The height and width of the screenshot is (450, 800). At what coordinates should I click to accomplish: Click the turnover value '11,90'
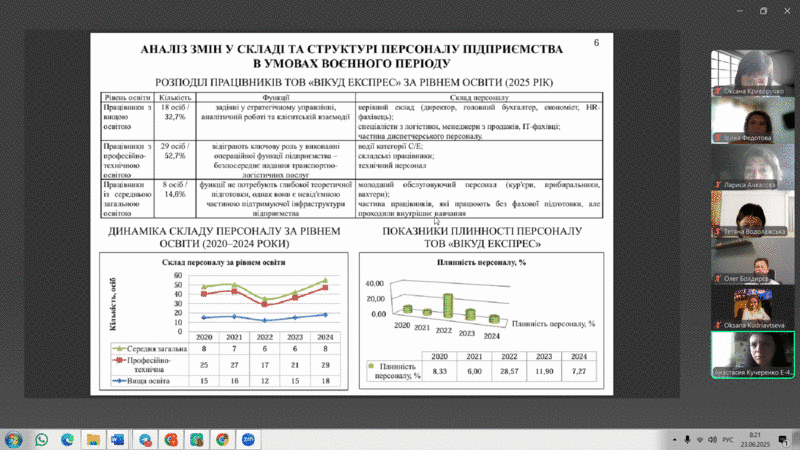[544, 371]
